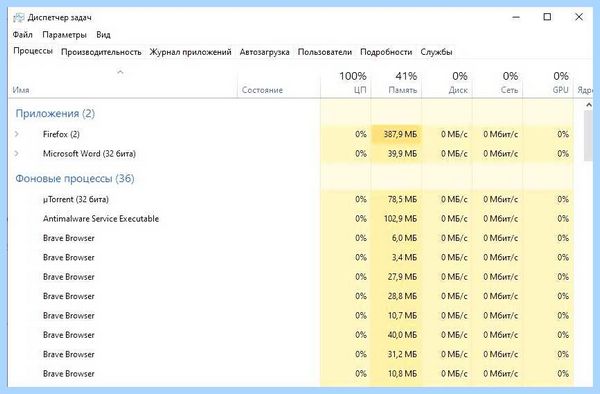Select the Процессы tab

pos(33,51)
